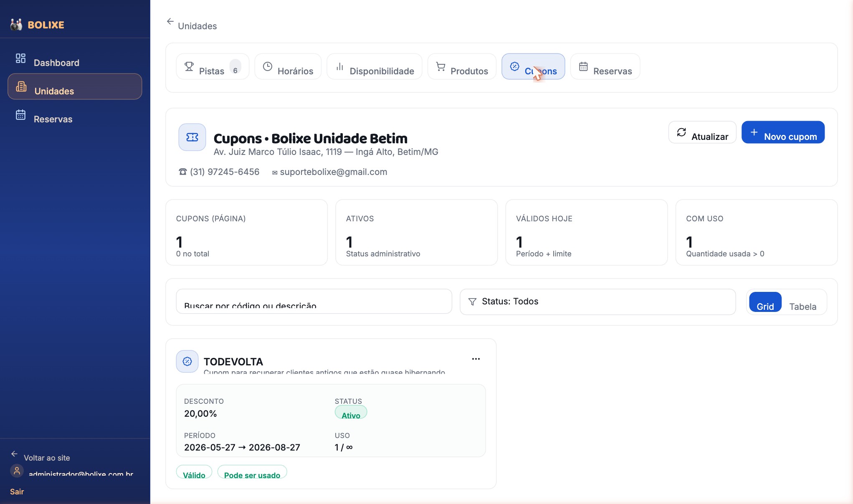Switch to Grid view
The height and width of the screenshot is (504, 853).
[765, 302]
